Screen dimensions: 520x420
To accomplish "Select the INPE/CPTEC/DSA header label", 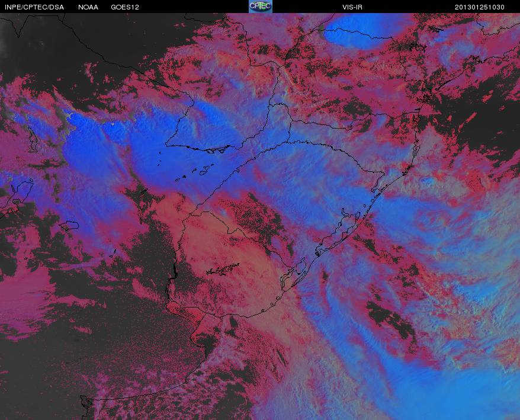I will click(x=34, y=7).
